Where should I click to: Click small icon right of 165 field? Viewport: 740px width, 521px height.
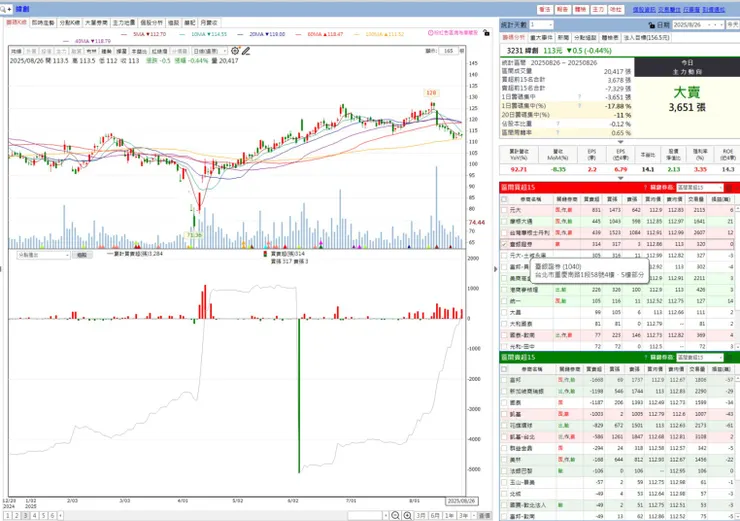pos(462,50)
